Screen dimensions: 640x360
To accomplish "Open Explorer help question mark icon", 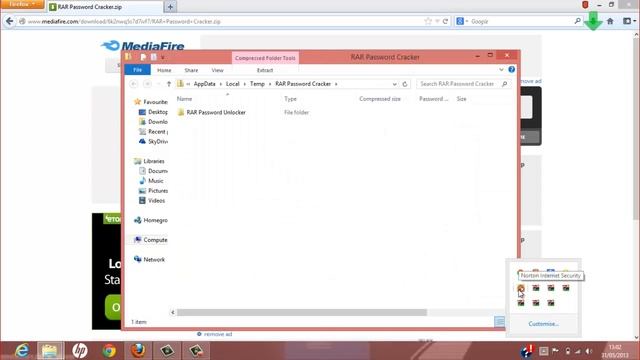I will click(x=511, y=70).
